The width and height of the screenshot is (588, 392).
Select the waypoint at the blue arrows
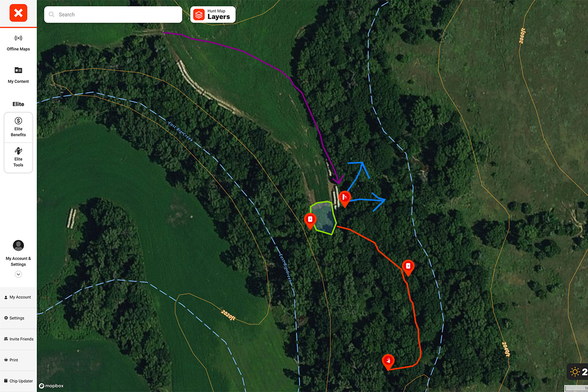[345, 198]
